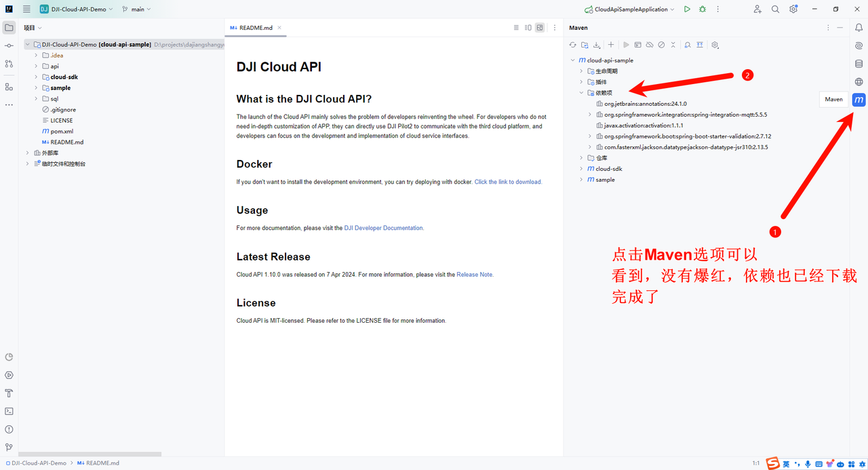Image resolution: width=868 pixels, height=470 pixels.
Task: Open the Commit tool window
Action: (9, 45)
